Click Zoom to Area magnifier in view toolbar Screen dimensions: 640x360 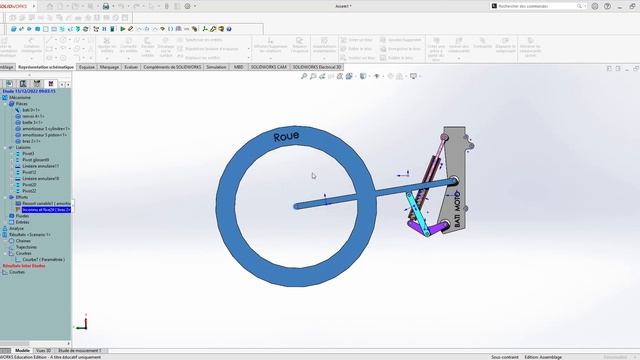coord(313,76)
